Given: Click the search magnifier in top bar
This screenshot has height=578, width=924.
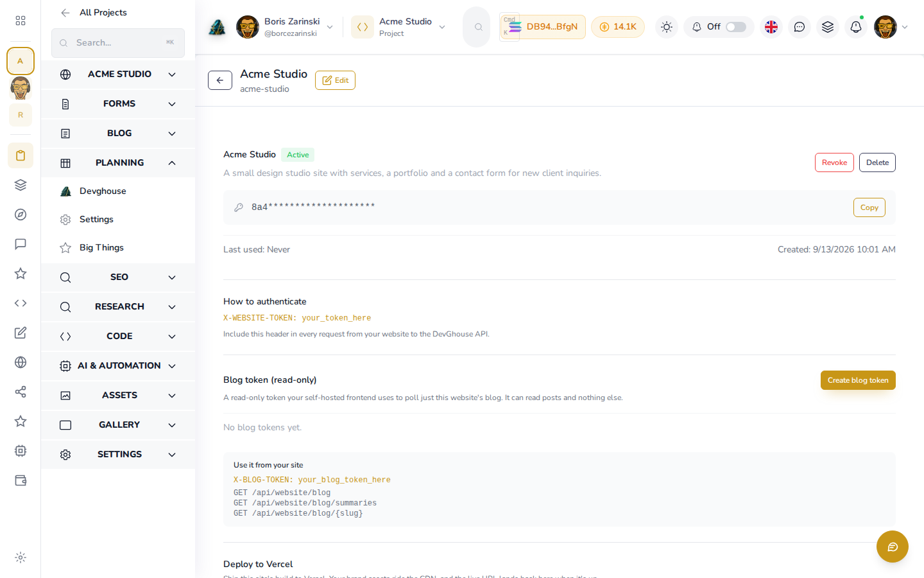Looking at the screenshot, I should [x=478, y=27].
